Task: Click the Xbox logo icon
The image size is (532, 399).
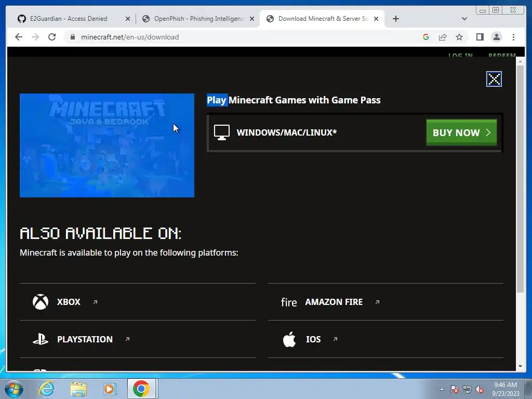Action: [x=41, y=302]
